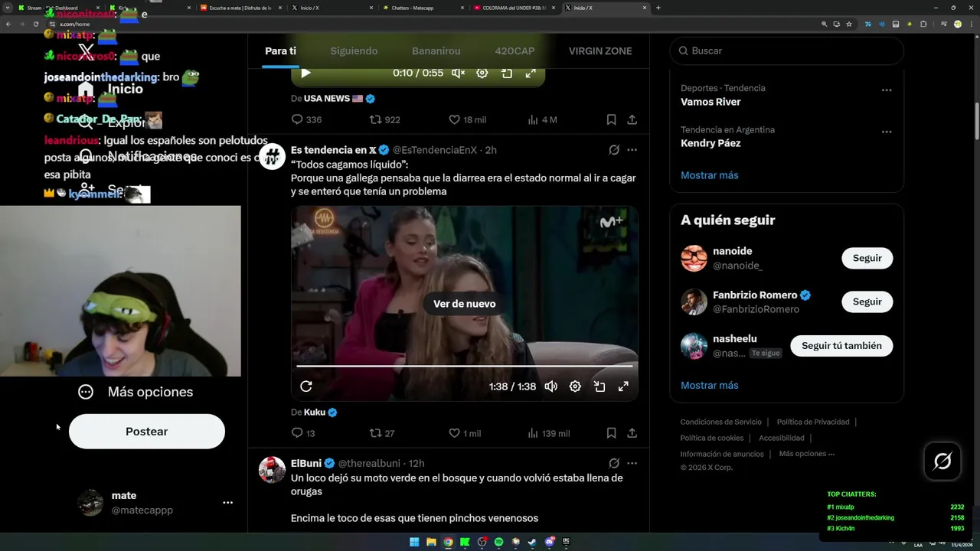Screen dimensions: 980x551
Task: Open a new browser tab
Action: coord(658,8)
